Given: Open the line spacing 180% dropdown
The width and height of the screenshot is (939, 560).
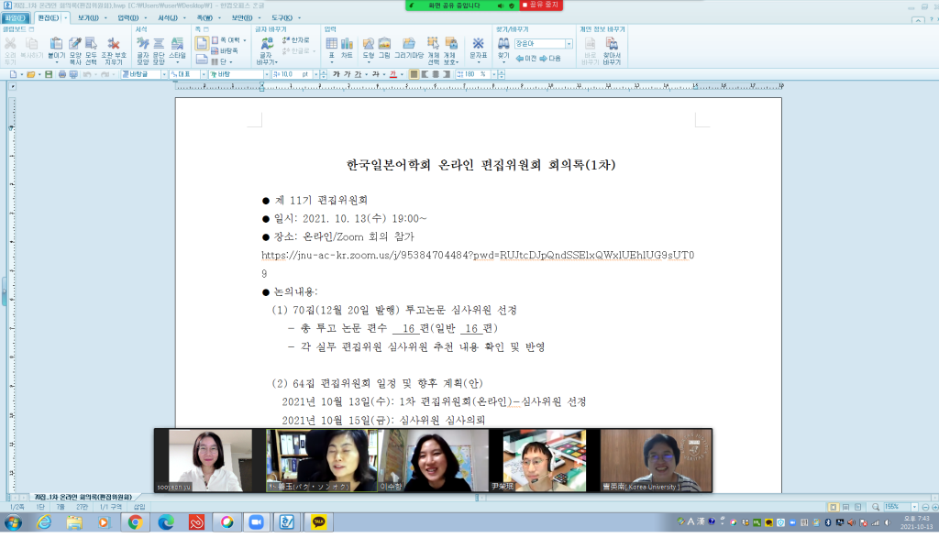Looking at the screenshot, I should click(x=494, y=75).
